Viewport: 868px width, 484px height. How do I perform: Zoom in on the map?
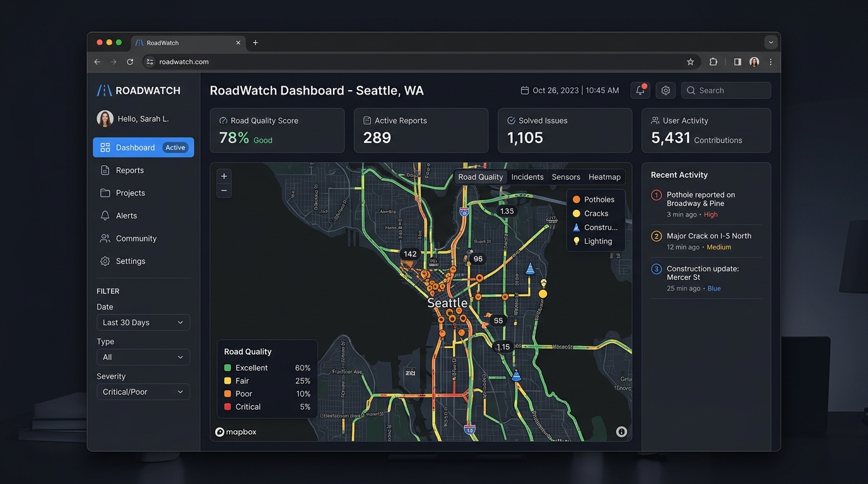[x=224, y=176]
